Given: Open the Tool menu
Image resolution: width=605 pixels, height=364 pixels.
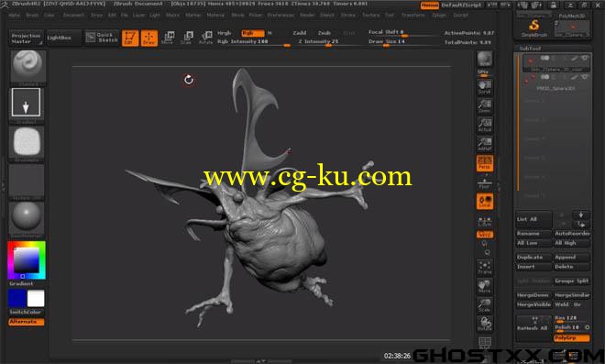Looking at the screenshot, I should pos(390,16).
